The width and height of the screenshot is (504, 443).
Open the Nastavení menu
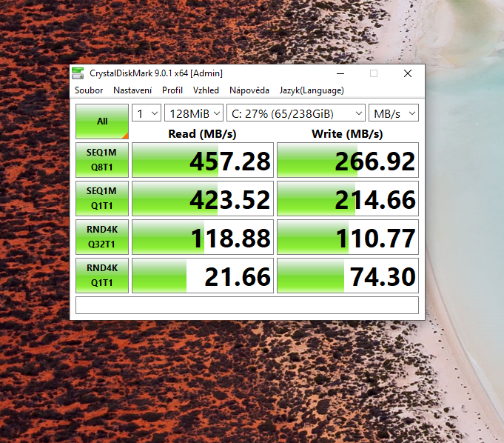(132, 90)
